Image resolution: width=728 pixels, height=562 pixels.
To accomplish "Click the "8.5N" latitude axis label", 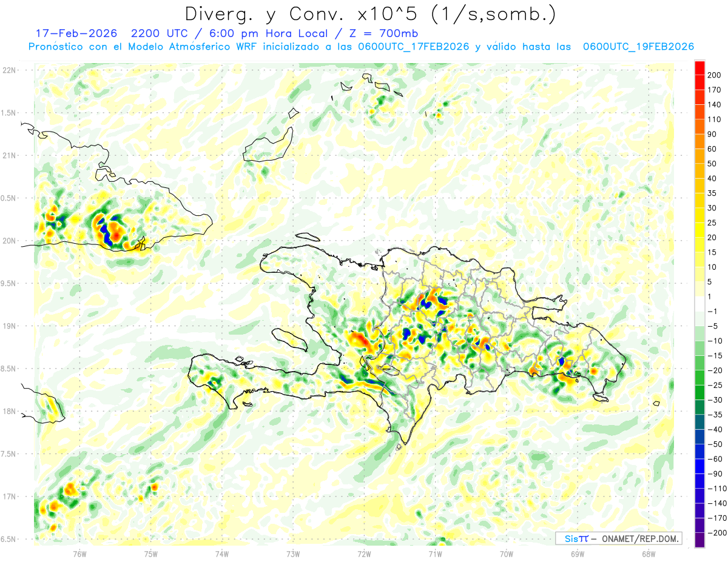I will coord(9,369).
